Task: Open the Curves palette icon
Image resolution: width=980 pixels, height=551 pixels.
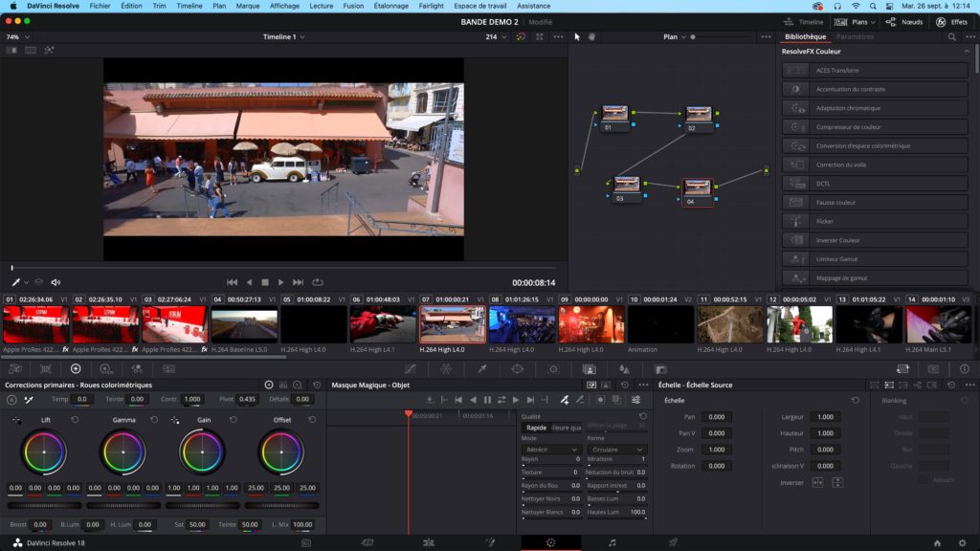Action: (410, 369)
